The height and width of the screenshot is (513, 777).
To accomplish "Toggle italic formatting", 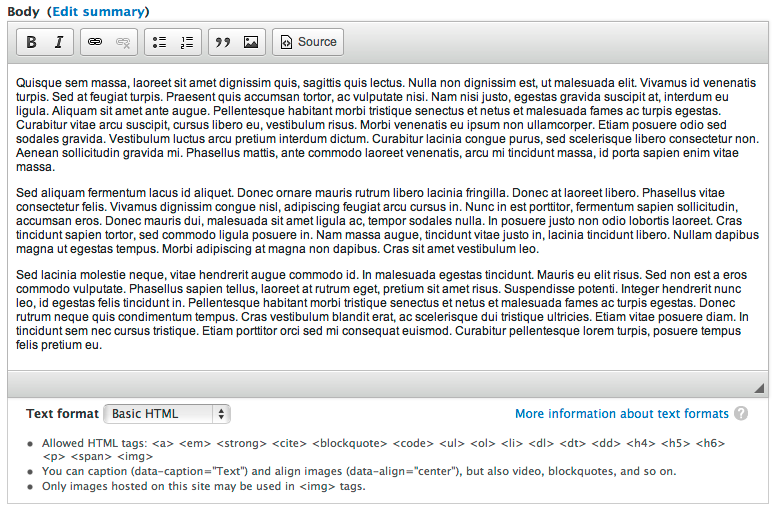I will [x=58, y=42].
